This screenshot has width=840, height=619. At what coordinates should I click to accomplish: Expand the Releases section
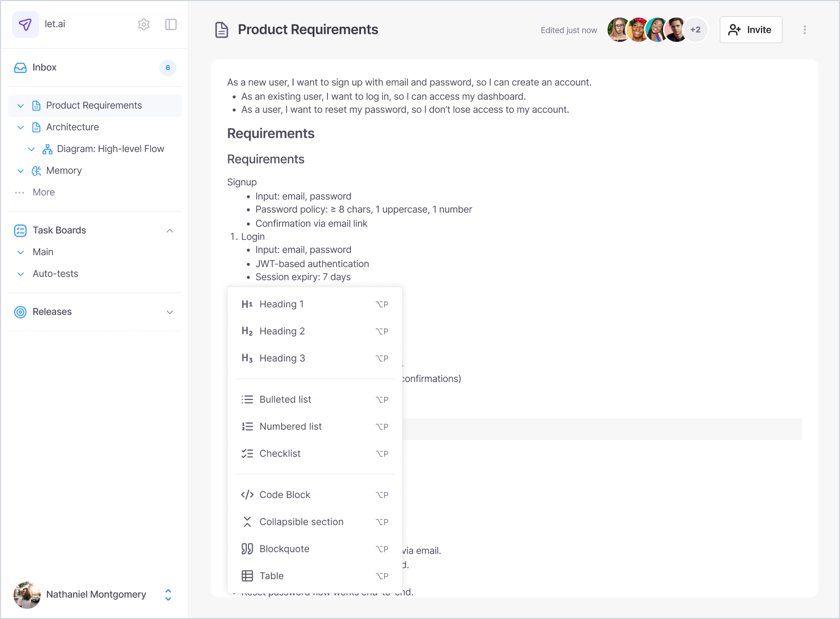(170, 312)
